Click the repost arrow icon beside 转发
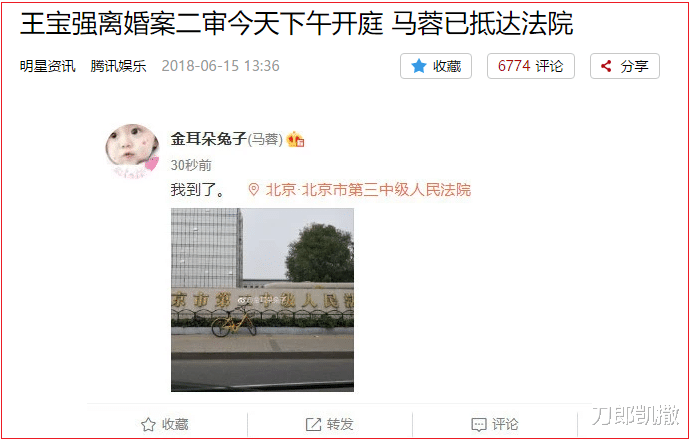Viewport: 690px width, 440px height. [313, 425]
